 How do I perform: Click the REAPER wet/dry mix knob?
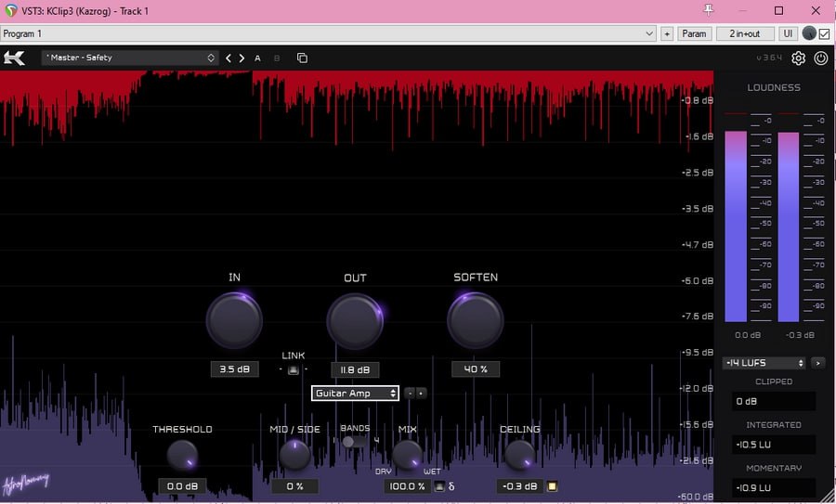809,33
